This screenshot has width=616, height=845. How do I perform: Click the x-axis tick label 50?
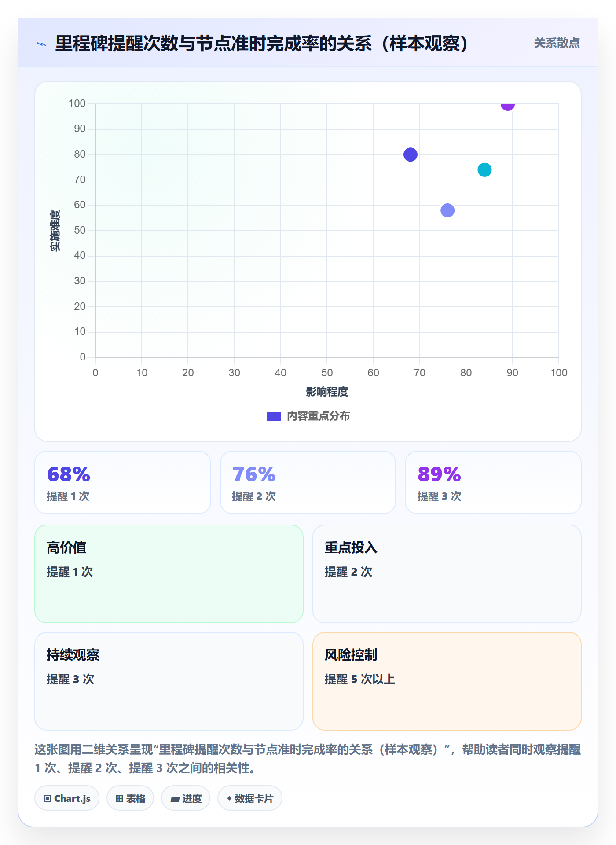click(327, 373)
